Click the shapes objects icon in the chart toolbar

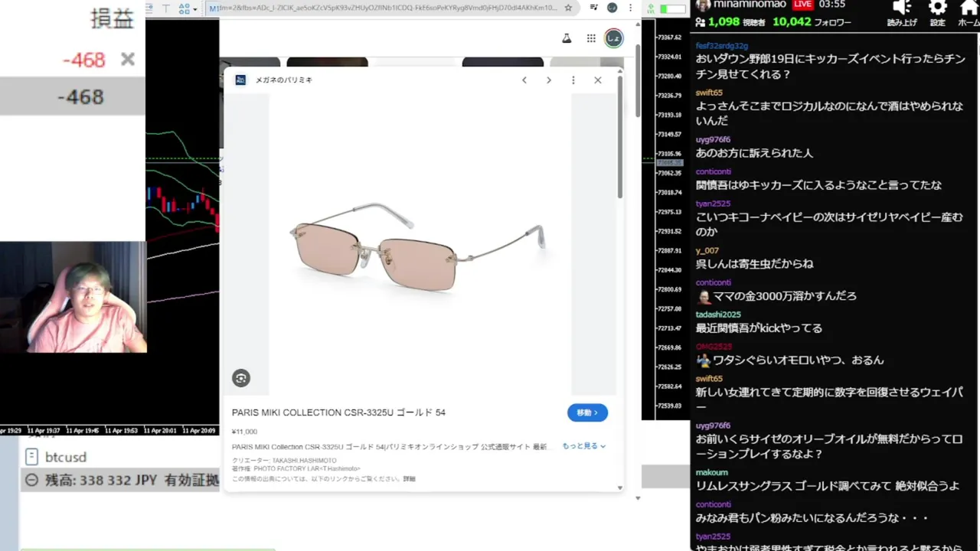pos(185,8)
